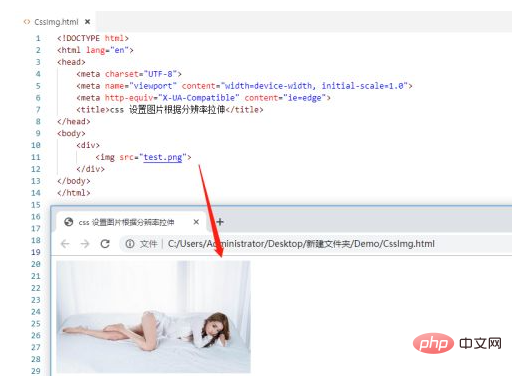Click the closing </html> tag

(73, 193)
